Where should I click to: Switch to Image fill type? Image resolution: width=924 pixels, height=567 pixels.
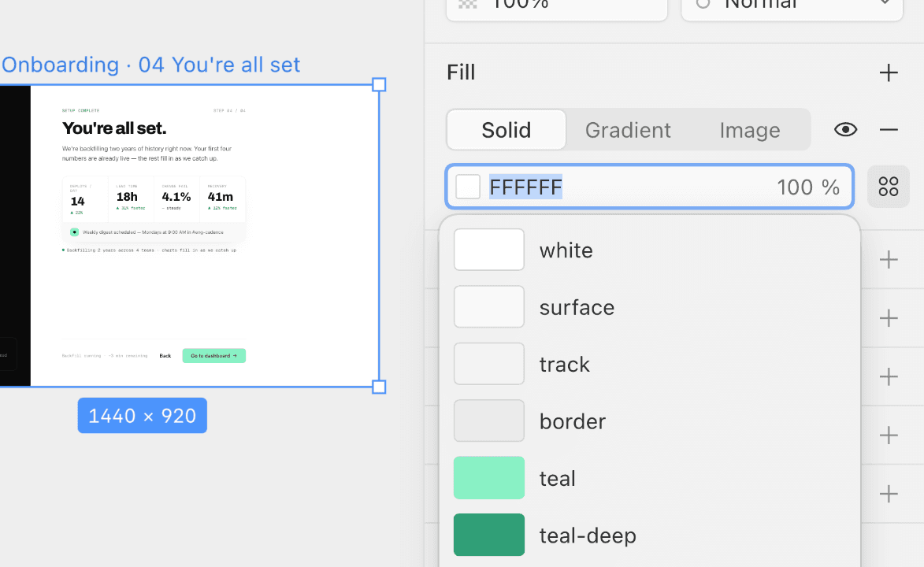point(750,130)
